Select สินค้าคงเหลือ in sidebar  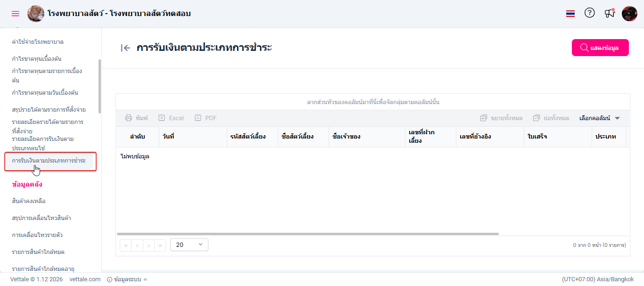click(29, 201)
